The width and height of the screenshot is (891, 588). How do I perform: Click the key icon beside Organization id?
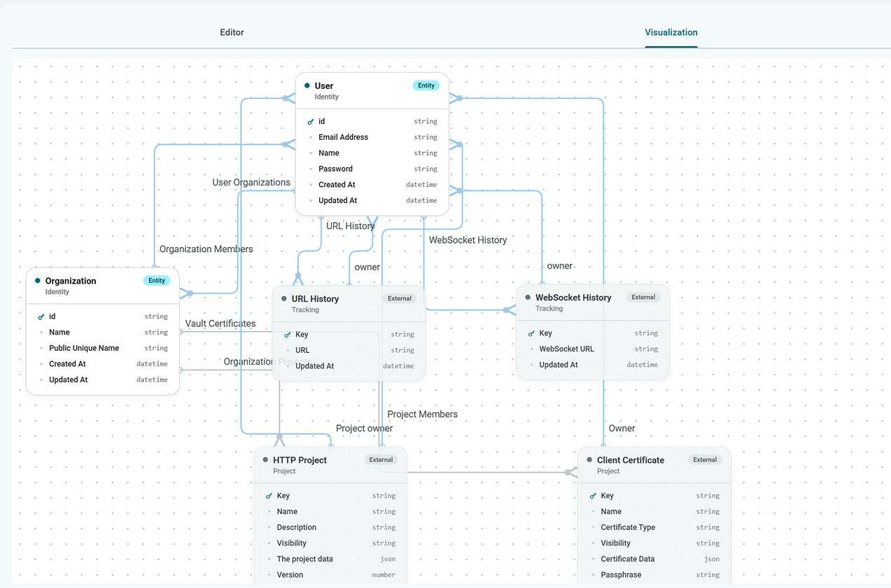[41, 317]
